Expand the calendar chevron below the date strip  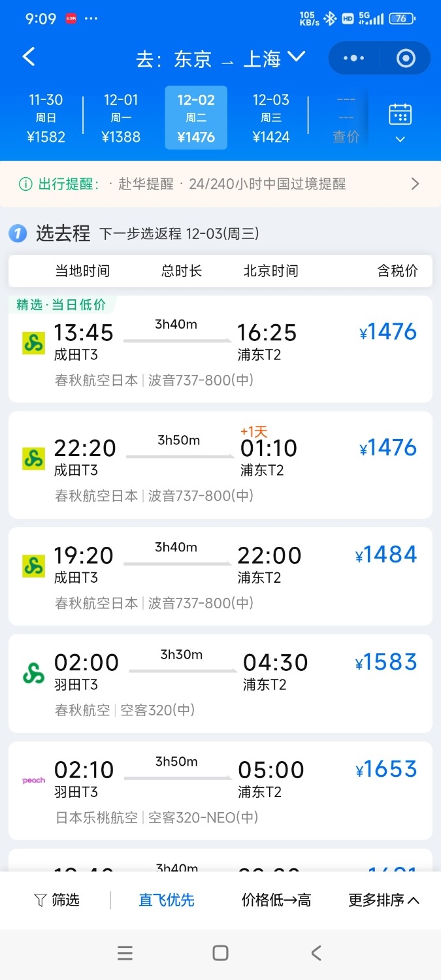point(399,140)
